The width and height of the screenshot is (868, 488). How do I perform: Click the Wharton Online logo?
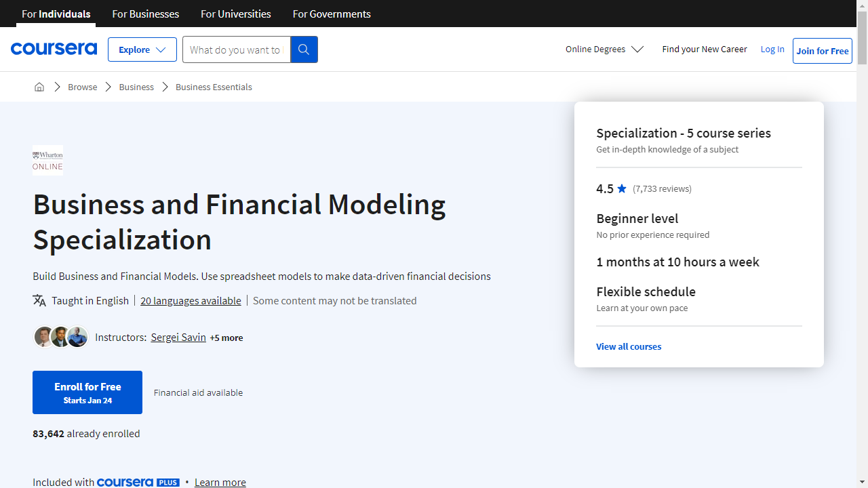pos(47,160)
